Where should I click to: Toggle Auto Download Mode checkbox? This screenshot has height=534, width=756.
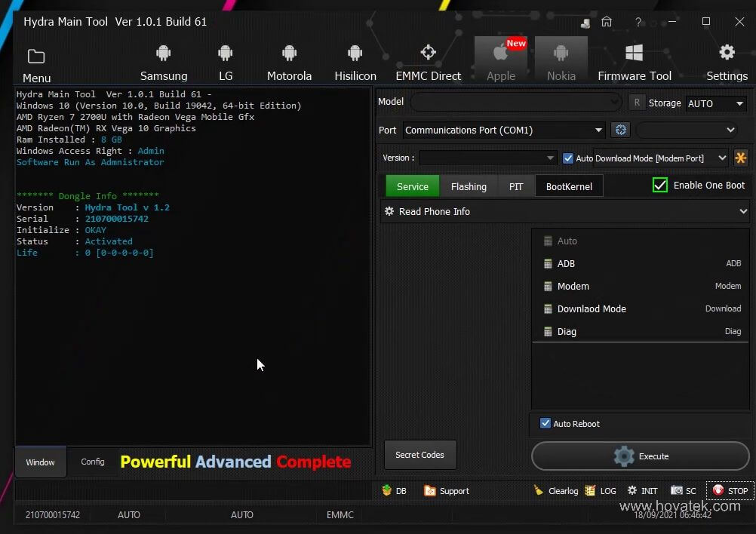pyautogui.click(x=568, y=158)
